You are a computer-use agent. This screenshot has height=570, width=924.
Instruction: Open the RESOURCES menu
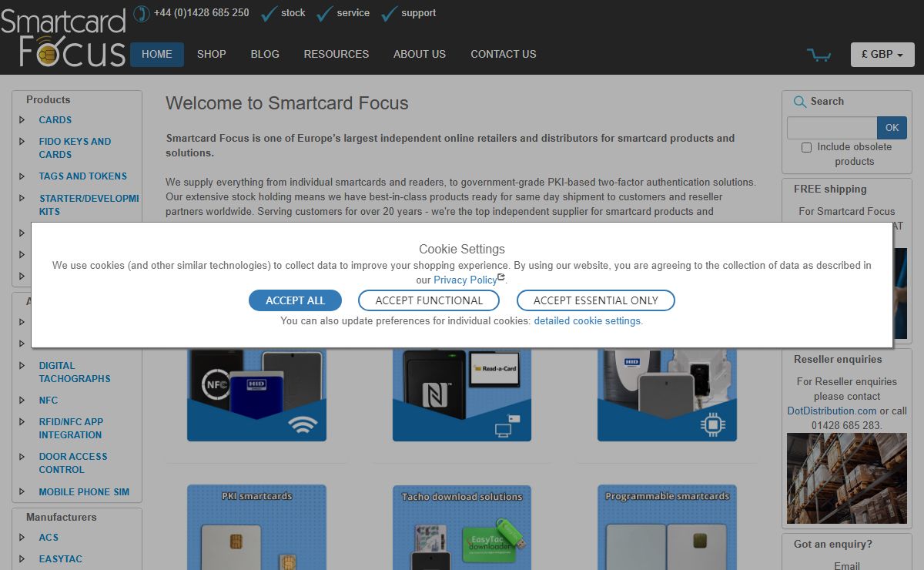[x=336, y=55]
